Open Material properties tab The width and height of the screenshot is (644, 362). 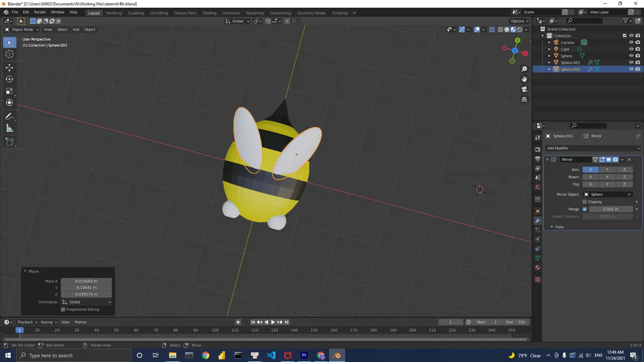(x=538, y=267)
